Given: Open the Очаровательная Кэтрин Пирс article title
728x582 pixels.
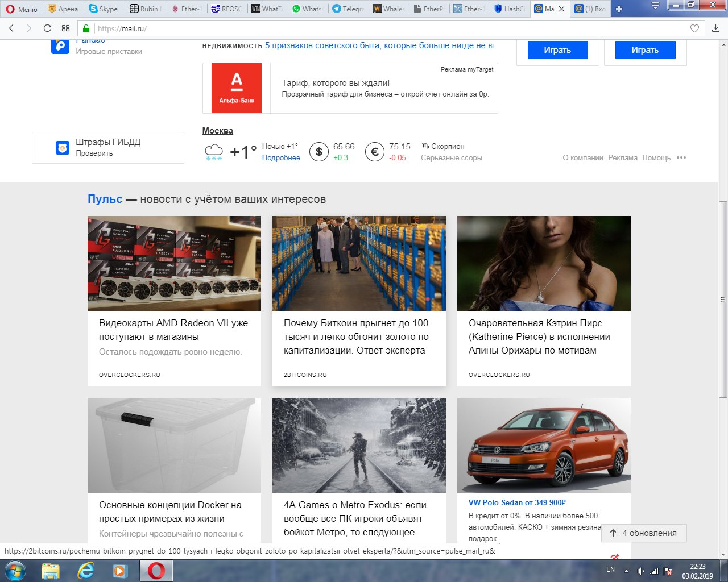Looking at the screenshot, I should pyautogui.click(x=539, y=336).
